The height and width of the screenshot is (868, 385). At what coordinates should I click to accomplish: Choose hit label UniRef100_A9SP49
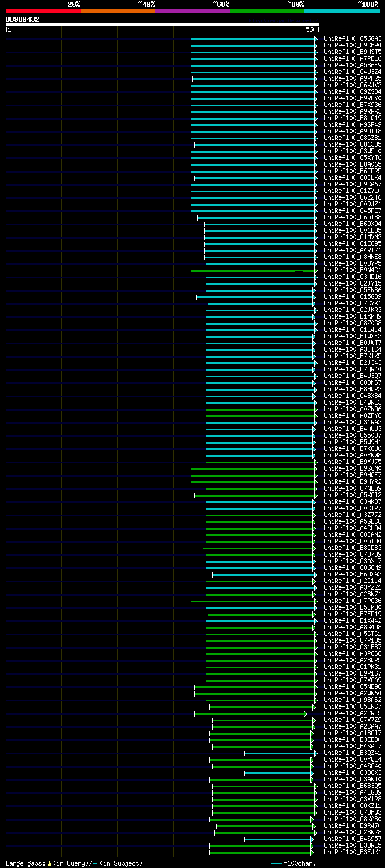pyautogui.click(x=353, y=125)
